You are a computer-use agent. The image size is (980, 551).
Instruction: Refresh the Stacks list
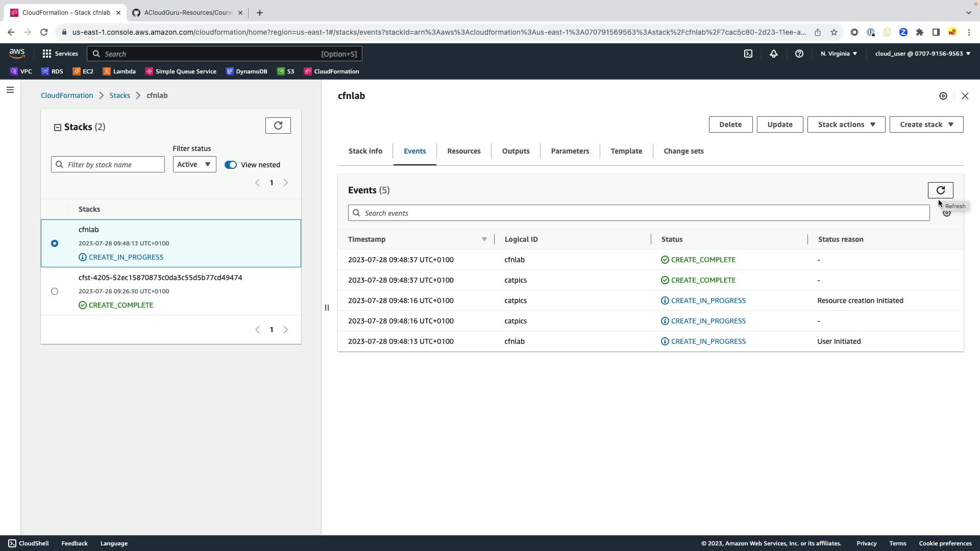(x=278, y=126)
